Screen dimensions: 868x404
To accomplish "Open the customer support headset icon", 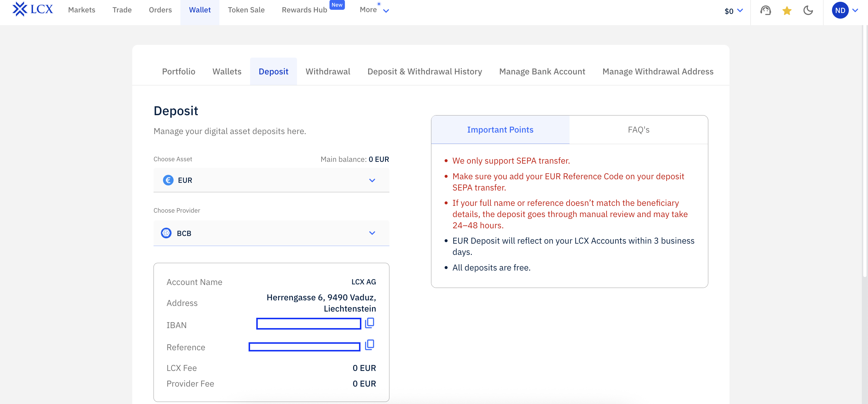I will (765, 10).
